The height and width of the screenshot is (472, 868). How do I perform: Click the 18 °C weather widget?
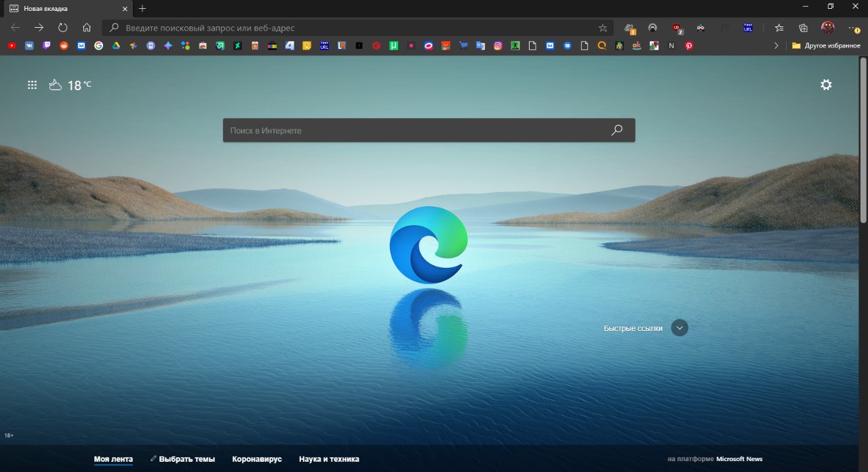(x=70, y=85)
